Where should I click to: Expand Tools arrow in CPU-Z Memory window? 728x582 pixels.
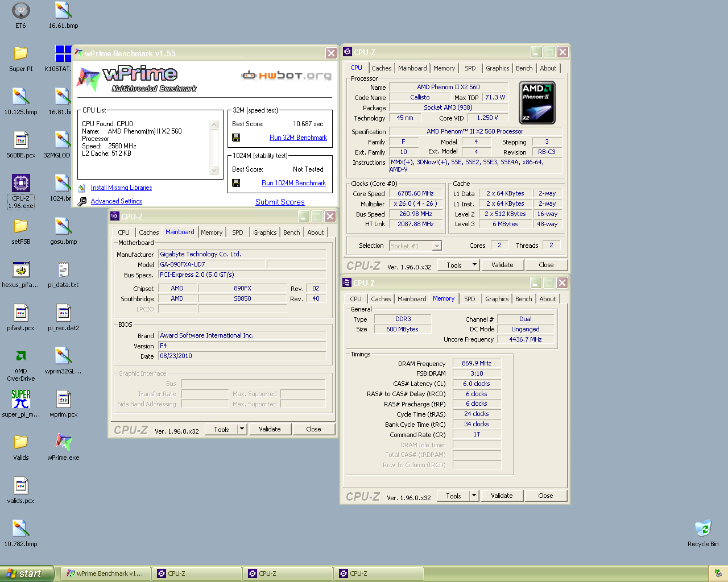pyautogui.click(x=474, y=496)
